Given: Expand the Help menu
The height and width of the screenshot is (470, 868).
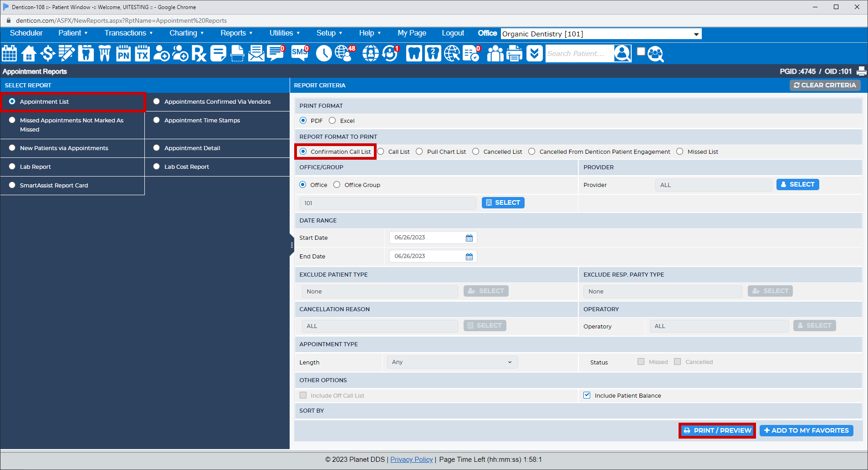Looking at the screenshot, I should click(370, 33).
